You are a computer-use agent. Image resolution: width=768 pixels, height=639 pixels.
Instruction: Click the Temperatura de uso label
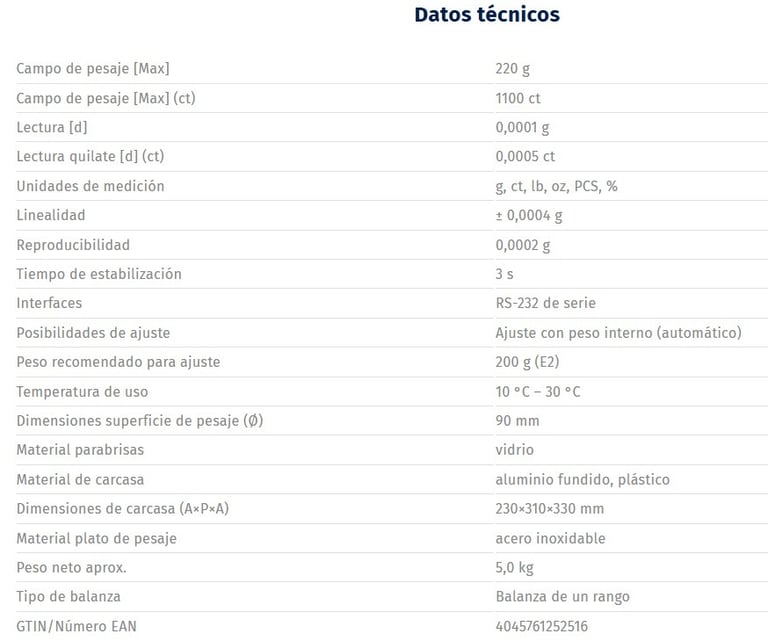pyautogui.click(x=82, y=392)
